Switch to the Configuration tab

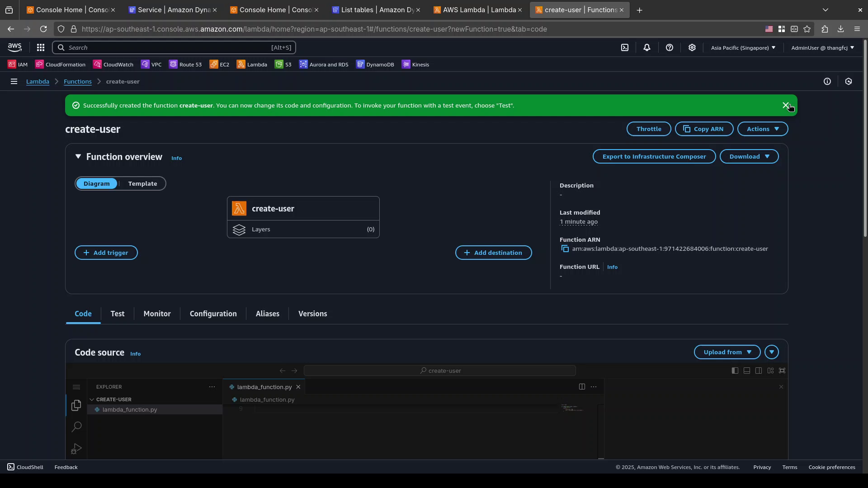click(213, 314)
